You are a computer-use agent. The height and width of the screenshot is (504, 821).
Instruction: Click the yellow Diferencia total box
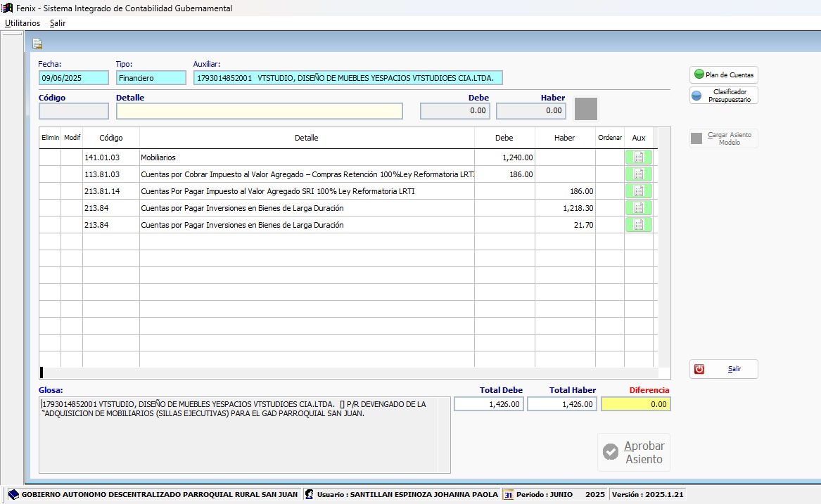coord(636,404)
